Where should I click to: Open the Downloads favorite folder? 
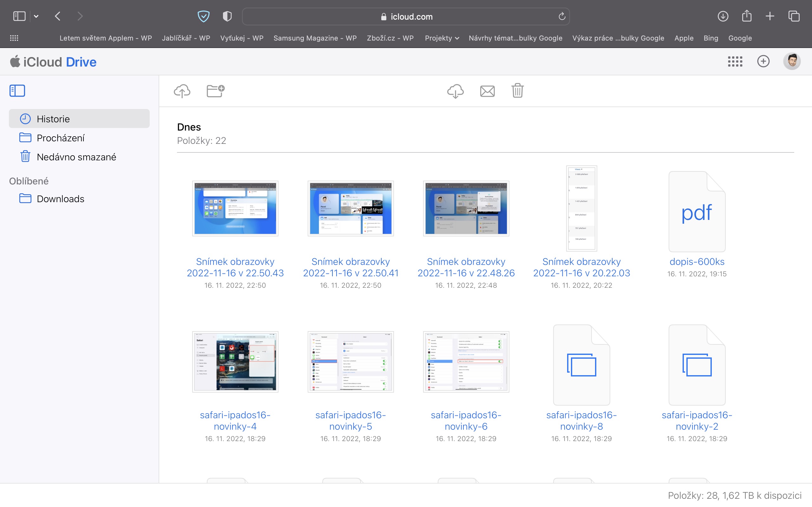tap(60, 199)
